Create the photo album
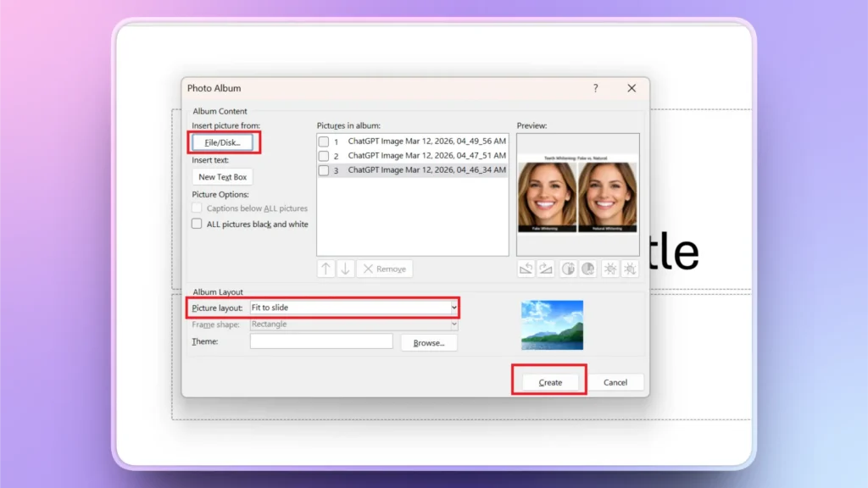 tap(550, 382)
